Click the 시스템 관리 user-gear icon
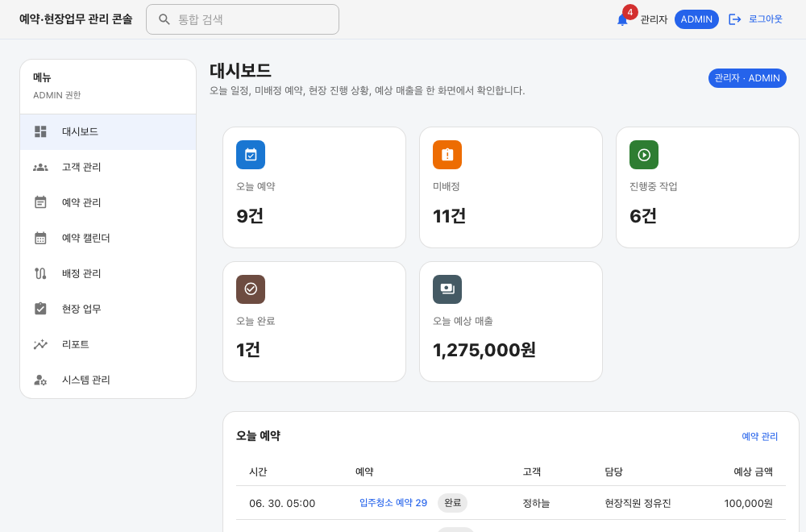Viewport: 806px width, 532px height. pyautogui.click(x=40, y=380)
